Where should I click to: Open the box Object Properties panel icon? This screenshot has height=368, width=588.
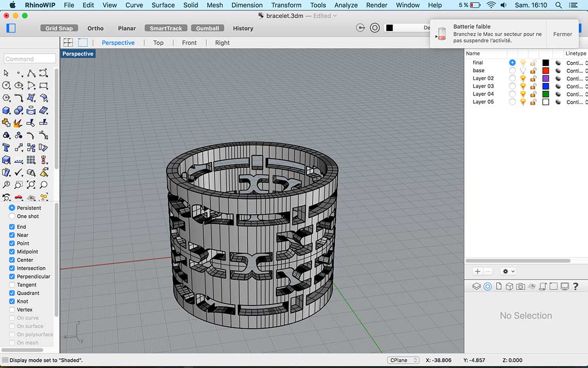coord(509,286)
